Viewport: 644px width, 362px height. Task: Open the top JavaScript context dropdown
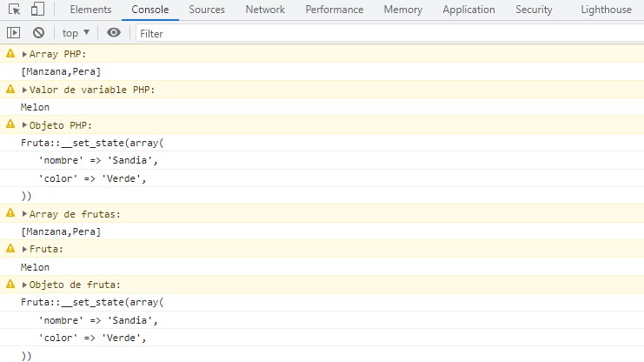coord(76,33)
